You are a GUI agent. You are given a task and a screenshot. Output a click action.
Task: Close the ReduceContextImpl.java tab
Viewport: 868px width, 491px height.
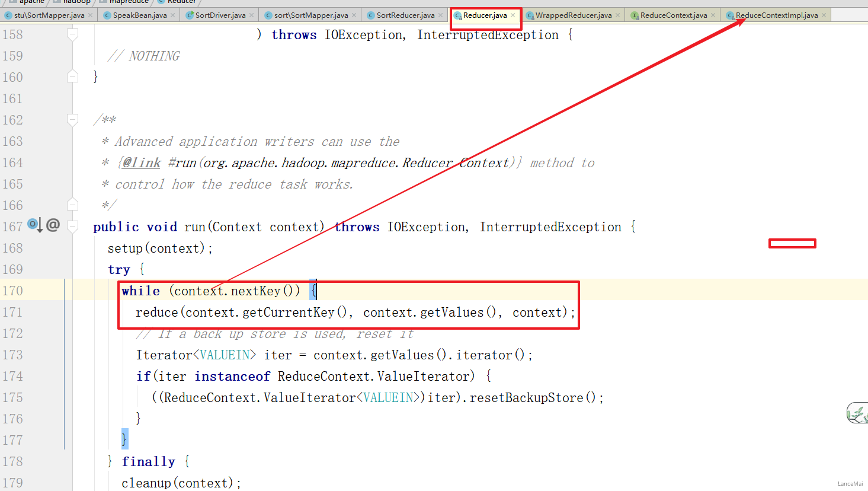point(824,15)
